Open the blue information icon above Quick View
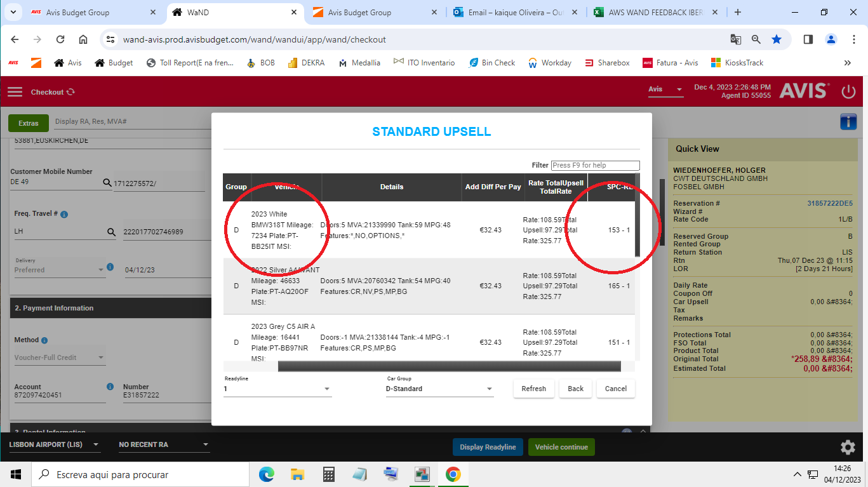This screenshot has width=868, height=487. pyautogui.click(x=848, y=122)
